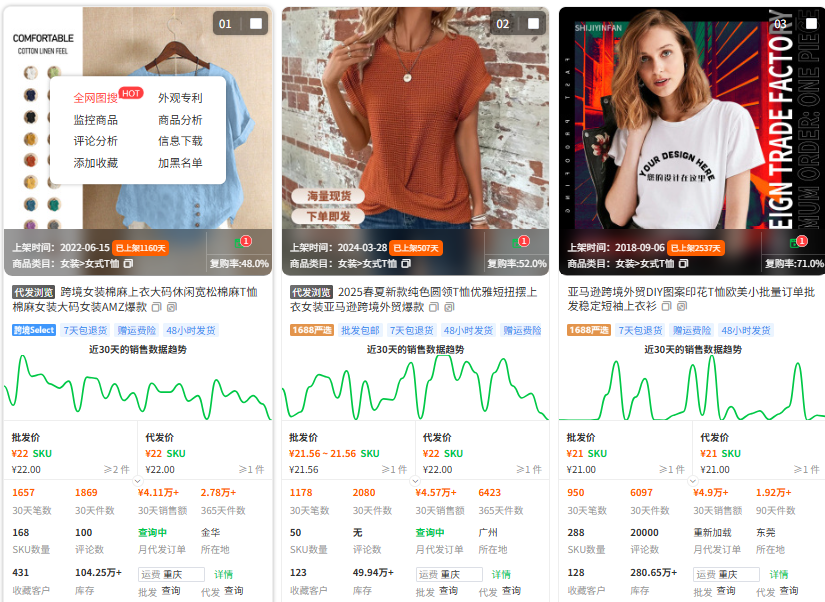Click 已上架507天 badge on product 02

(x=416, y=248)
